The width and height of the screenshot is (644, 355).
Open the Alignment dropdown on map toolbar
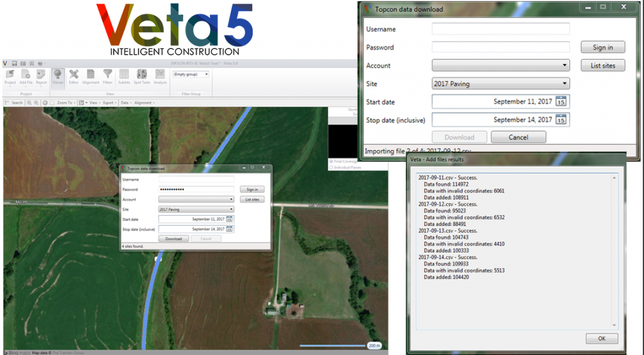click(144, 103)
